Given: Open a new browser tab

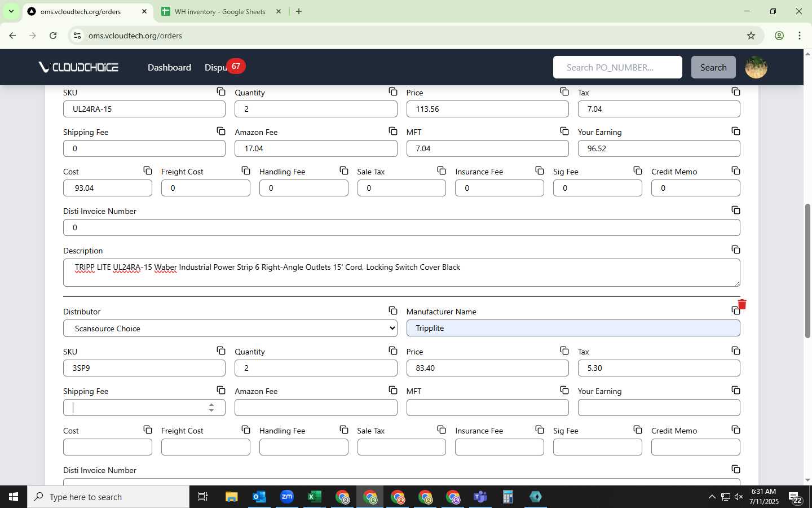Looking at the screenshot, I should pyautogui.click(x=299, y=11).
